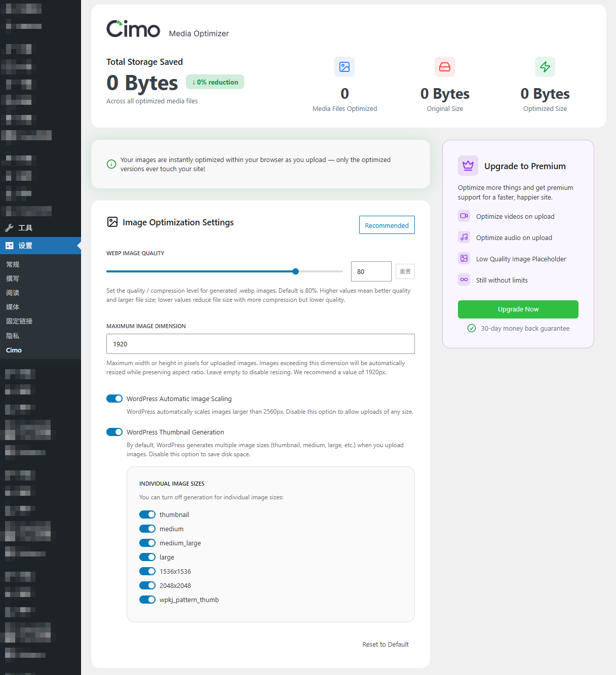Click the Original Size storage drive icon
Screen dimensions: 616x675
click(444, 67)
